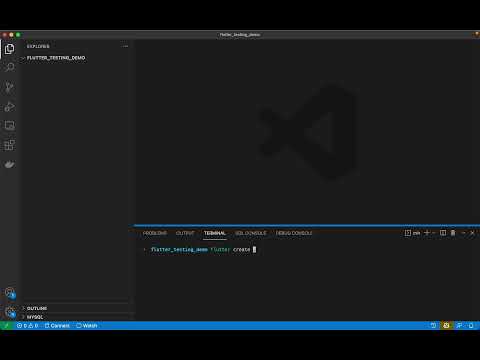480x360 pixels.
Task: Click the yellow-highlighted status bar icon
Action: coord(446,326)
